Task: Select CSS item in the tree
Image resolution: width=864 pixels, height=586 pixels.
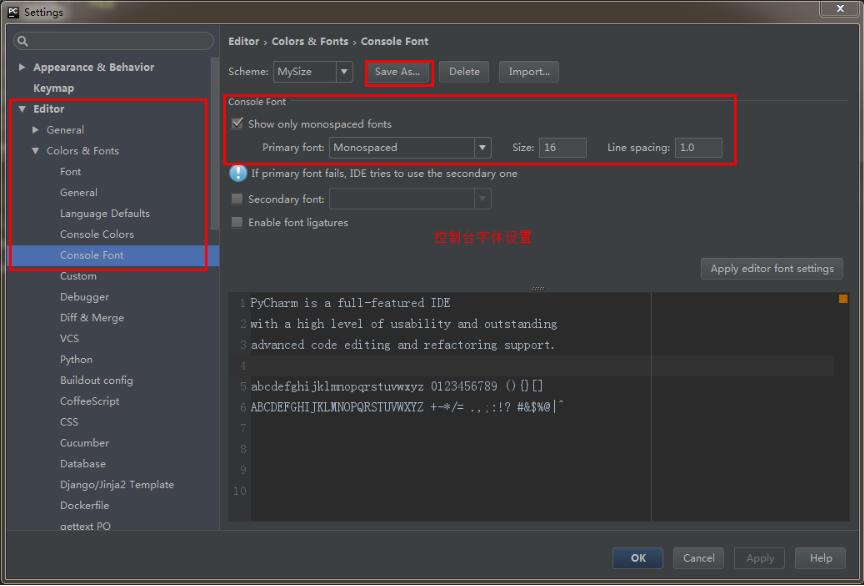Action: click(x=69, y=422)
